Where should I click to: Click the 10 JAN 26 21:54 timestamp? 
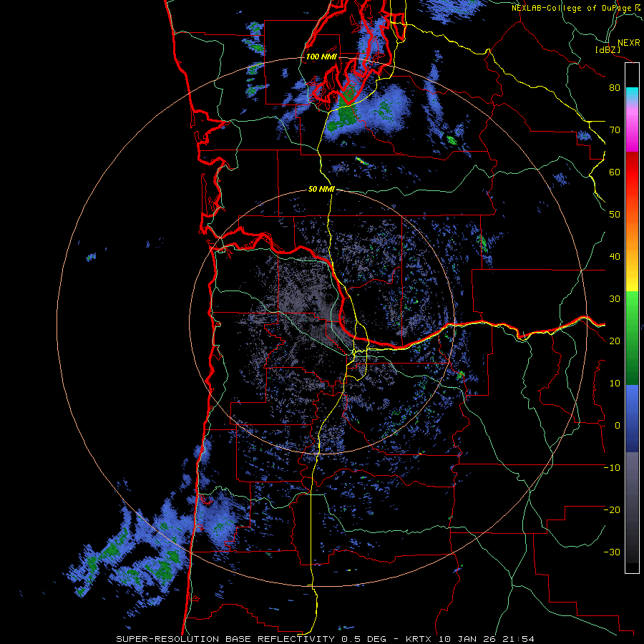click(487, 639)
